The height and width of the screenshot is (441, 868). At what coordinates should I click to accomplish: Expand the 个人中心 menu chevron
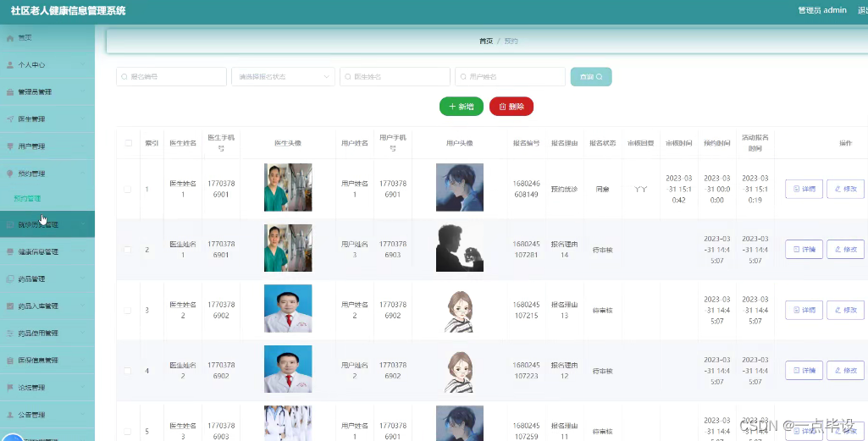(x=82, y=64)
